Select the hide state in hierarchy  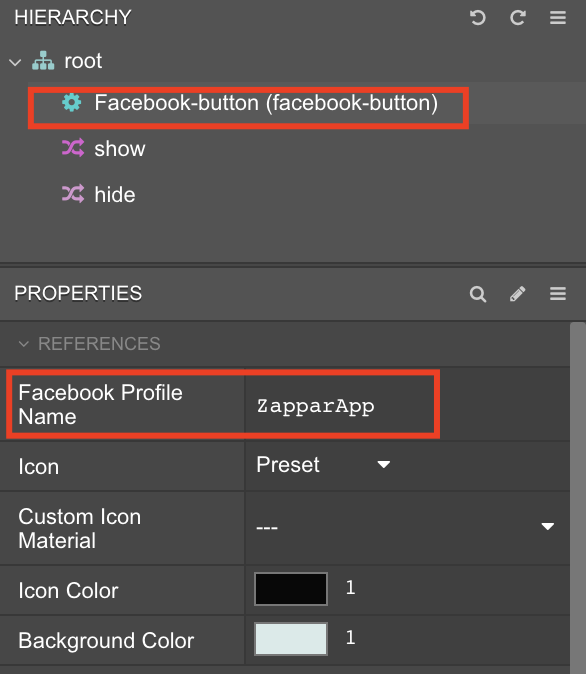click(115, 195)
